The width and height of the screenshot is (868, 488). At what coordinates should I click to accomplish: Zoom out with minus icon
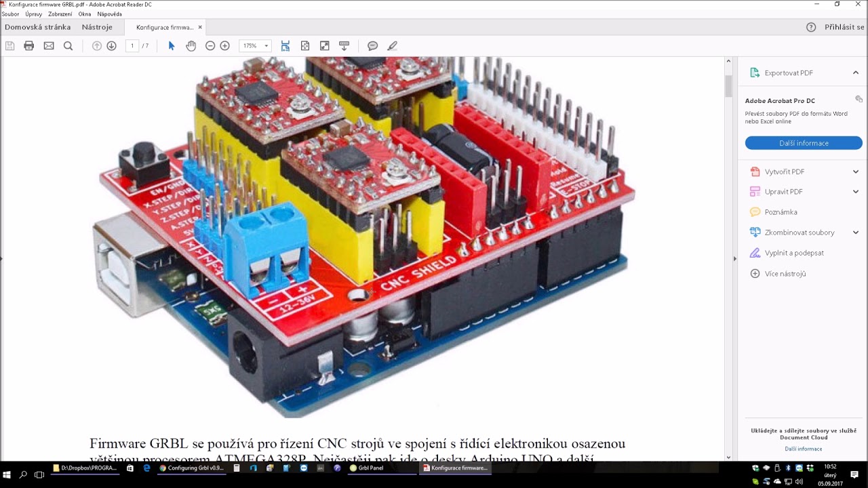point(210,46)
